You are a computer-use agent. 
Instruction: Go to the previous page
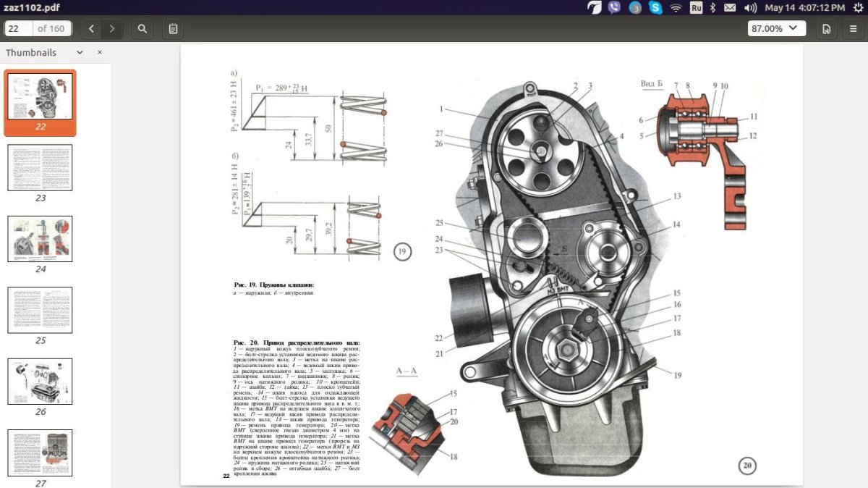point(91,29)
